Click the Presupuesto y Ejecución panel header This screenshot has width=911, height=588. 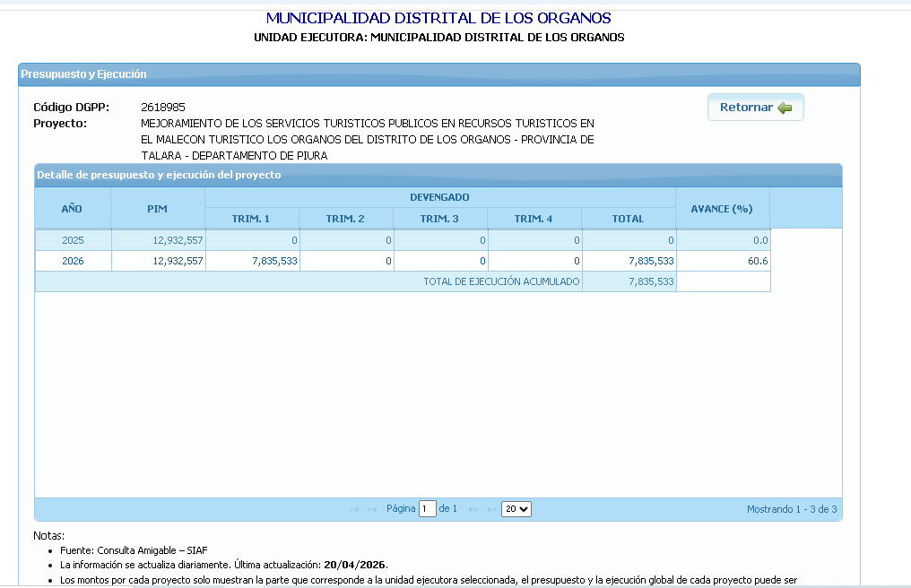[83, 74]
